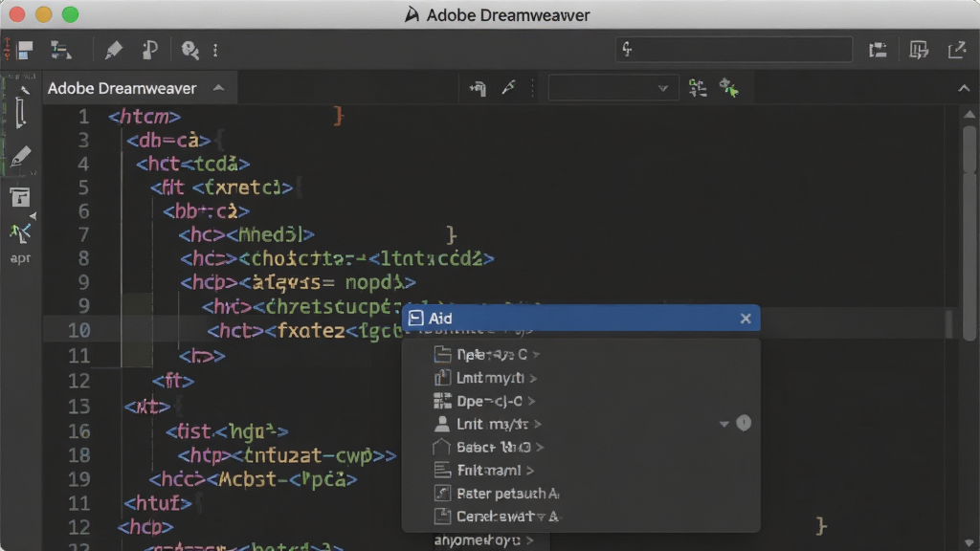
Task: Click the green cursor star icon
Action: (728, 88)
